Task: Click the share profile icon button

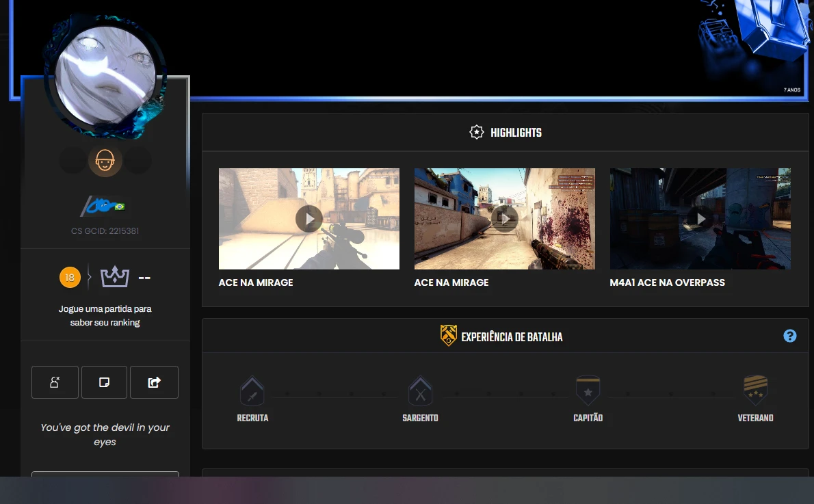Action: point(154,382)
